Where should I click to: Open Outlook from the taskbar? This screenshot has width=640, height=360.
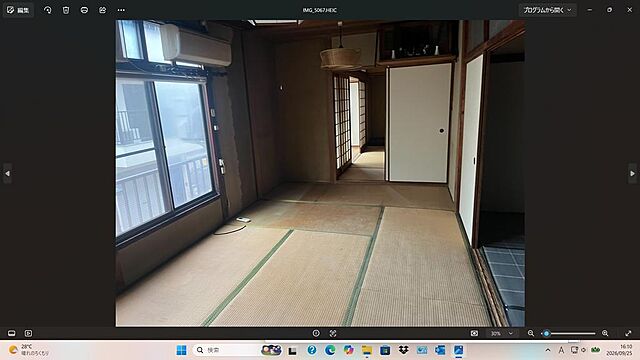click(440, 350)
